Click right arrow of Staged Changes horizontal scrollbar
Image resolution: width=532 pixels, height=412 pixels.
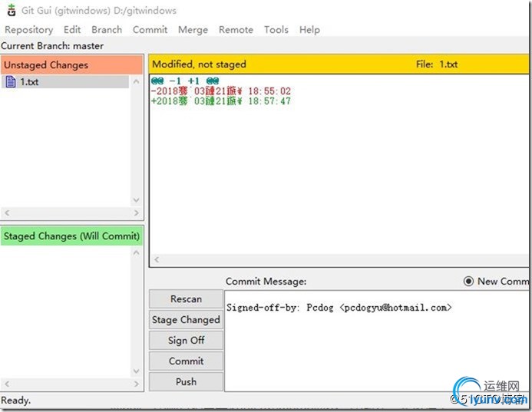pyautogui.click(x=136, y=384)
